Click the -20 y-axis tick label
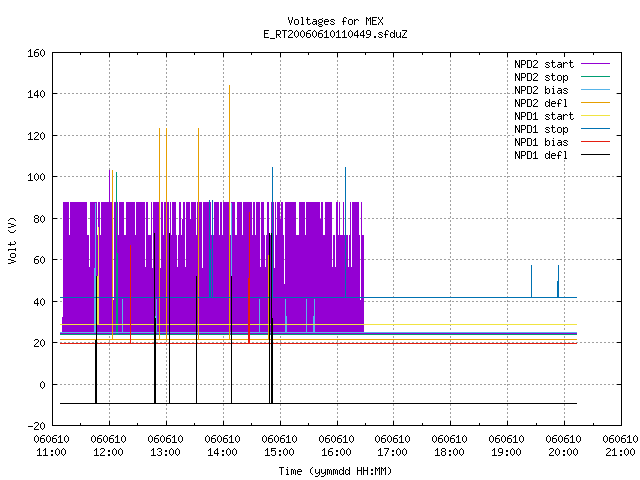 pos(36,426)
